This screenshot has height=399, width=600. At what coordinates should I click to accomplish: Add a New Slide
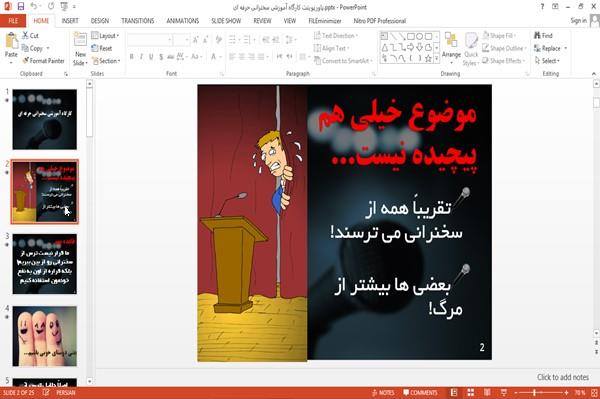[x=80, y=49]
